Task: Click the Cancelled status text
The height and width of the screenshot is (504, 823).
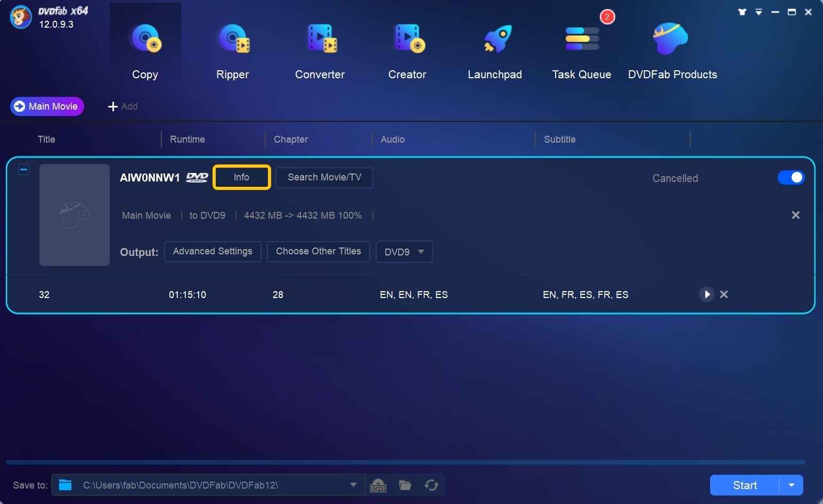Action: (675, 178)
